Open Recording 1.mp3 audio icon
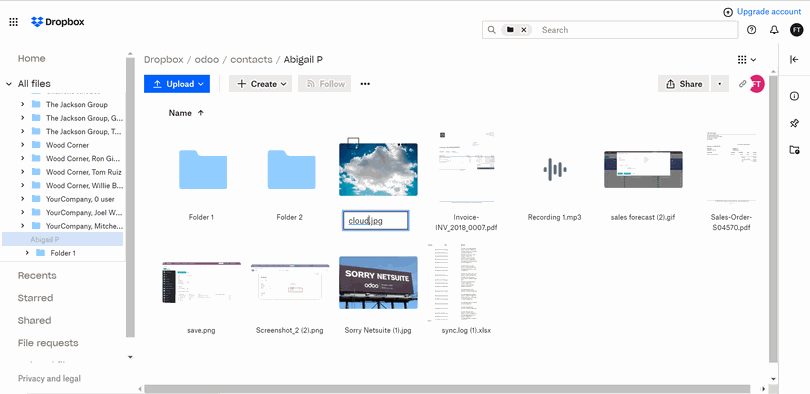The image size is (810, 394). click(x=555, y=169)
